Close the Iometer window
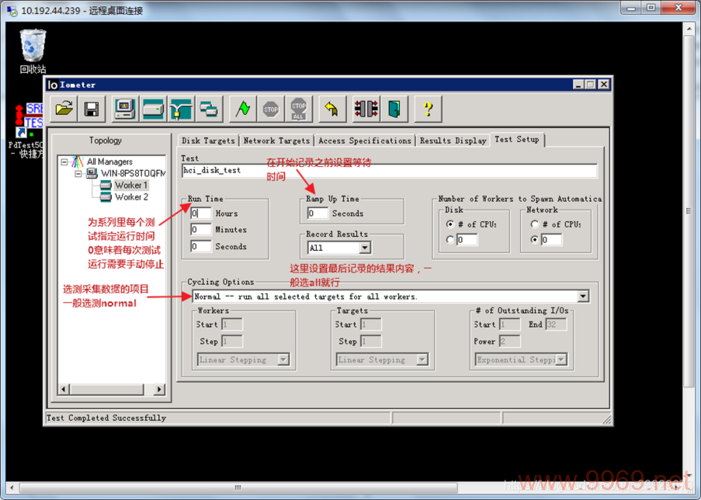Viewport: 701px width, 500px height. [604, 85]
